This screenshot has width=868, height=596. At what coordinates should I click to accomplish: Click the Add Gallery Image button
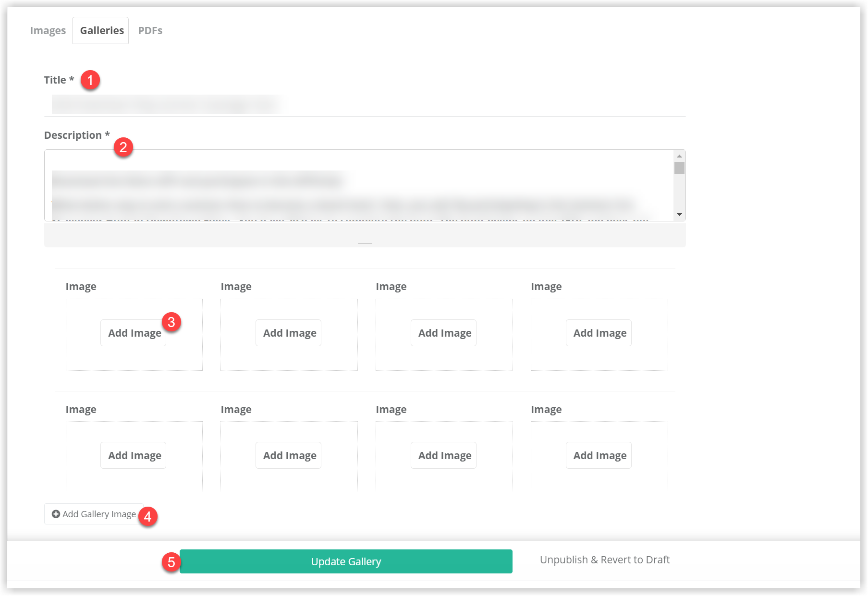coord(93,514)
